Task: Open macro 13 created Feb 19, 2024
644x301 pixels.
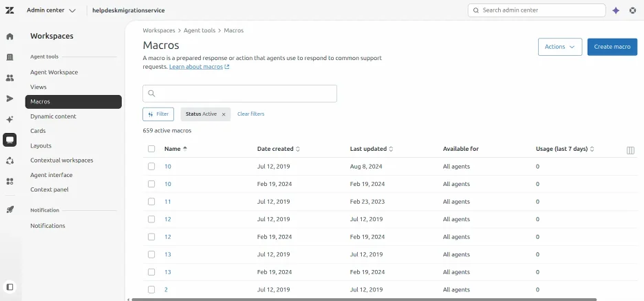Action: pos(168,272)
